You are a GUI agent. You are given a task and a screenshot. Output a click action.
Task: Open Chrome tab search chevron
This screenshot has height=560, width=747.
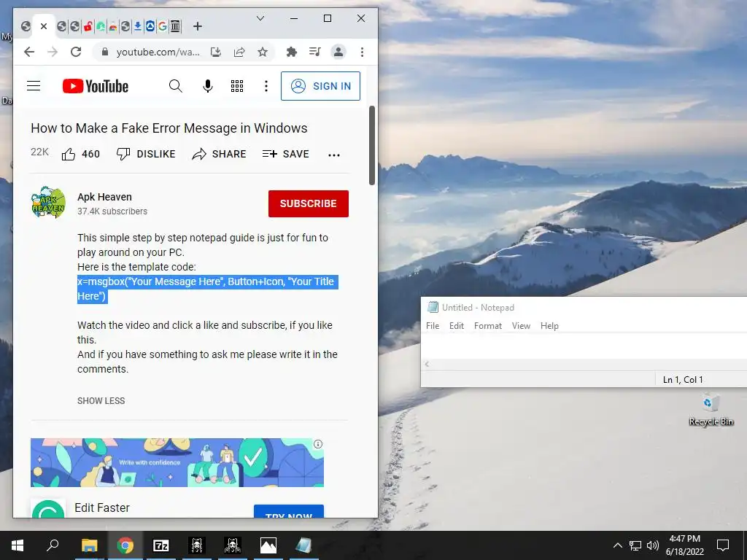pyautogui.click(x=260, y=18)
